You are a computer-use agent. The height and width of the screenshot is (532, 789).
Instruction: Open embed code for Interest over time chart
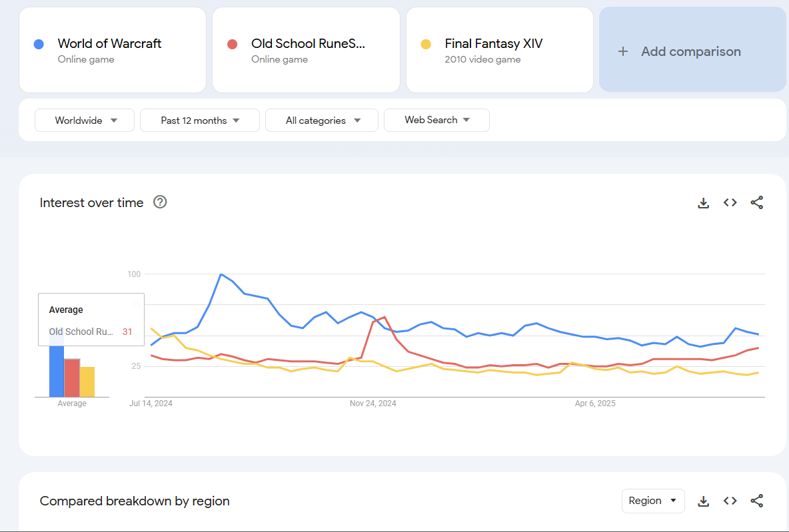(x=730, y=202)
